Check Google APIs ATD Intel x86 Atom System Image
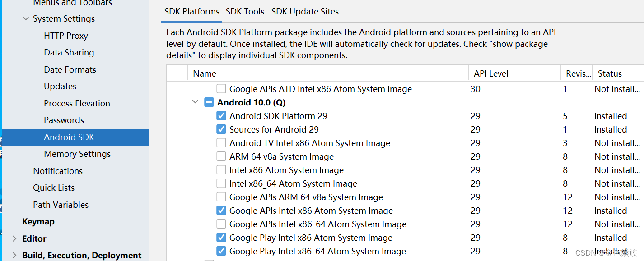The width and height of the screenshot is (644, 261). [221, 89]
